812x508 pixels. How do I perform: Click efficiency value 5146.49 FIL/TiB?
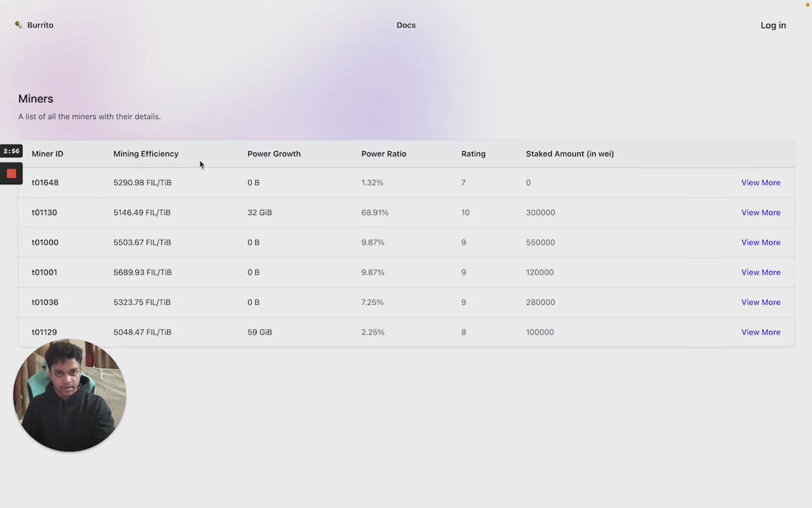pyautogui.click(x=142, y=212)
